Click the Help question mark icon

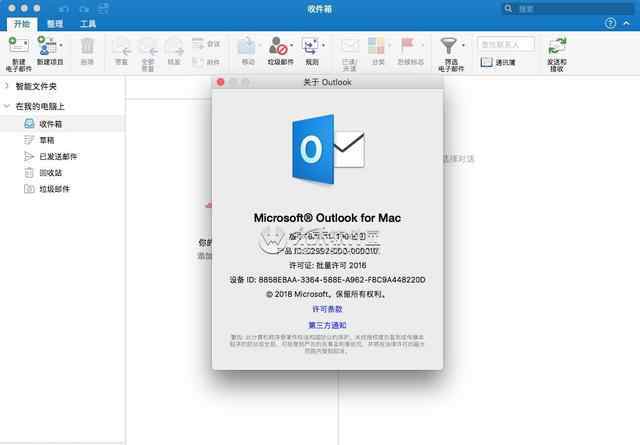pos(610,23)
